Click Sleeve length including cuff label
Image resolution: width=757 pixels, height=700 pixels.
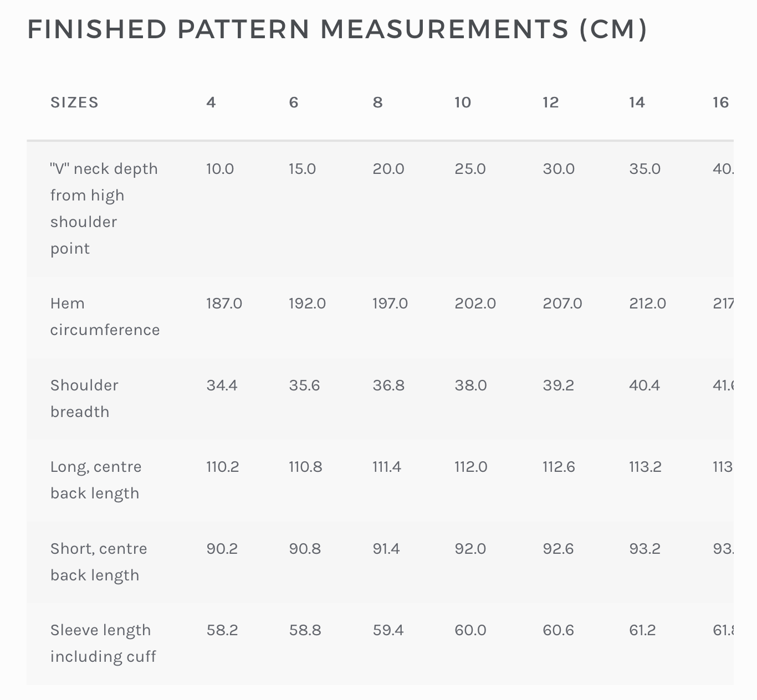[103, 643]
